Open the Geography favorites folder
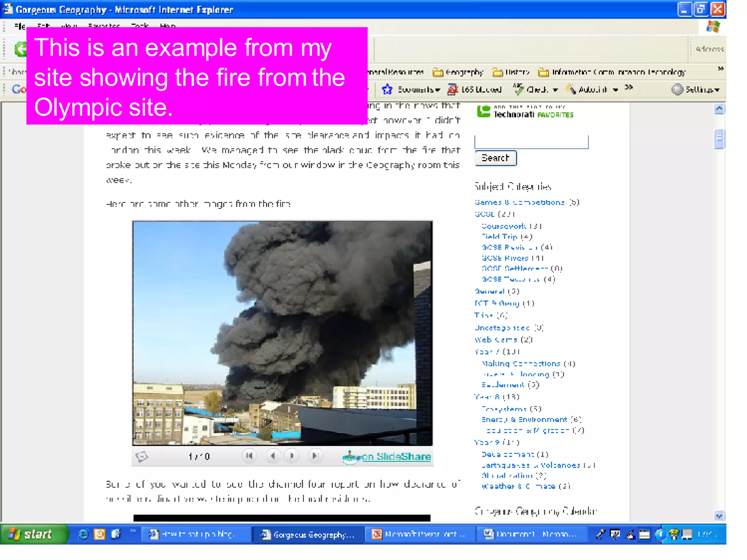This screenshot has height=560, width=747. (458, 72)
